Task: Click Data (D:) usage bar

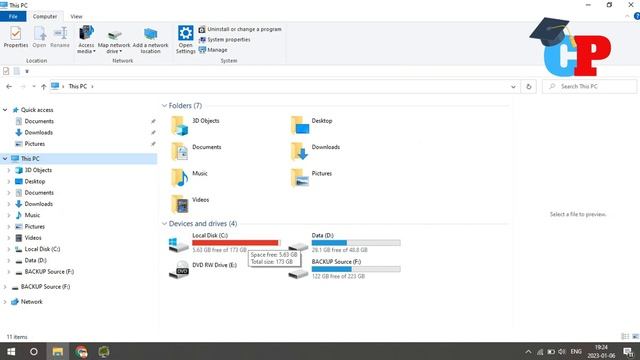Action: click(x=356, y=243)
